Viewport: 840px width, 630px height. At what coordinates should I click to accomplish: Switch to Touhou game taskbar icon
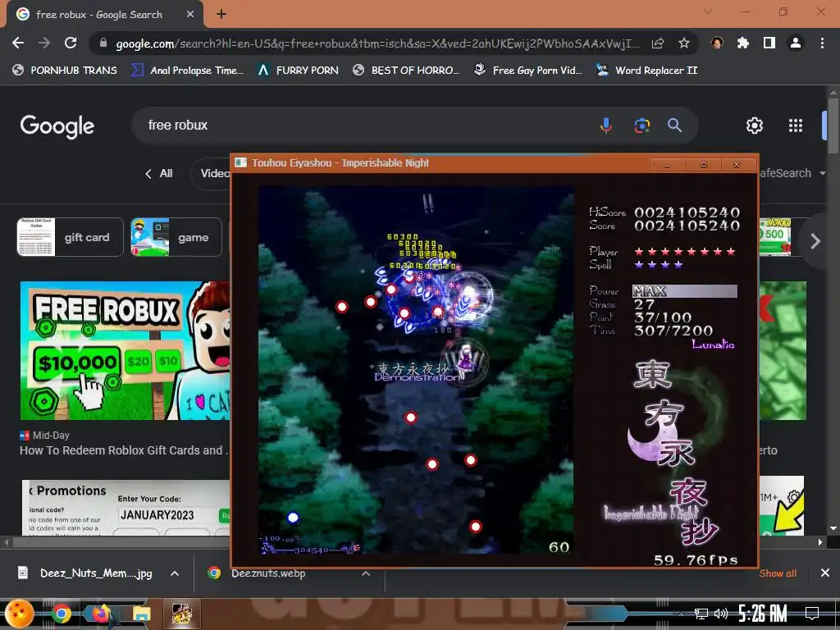coord(181,614)
